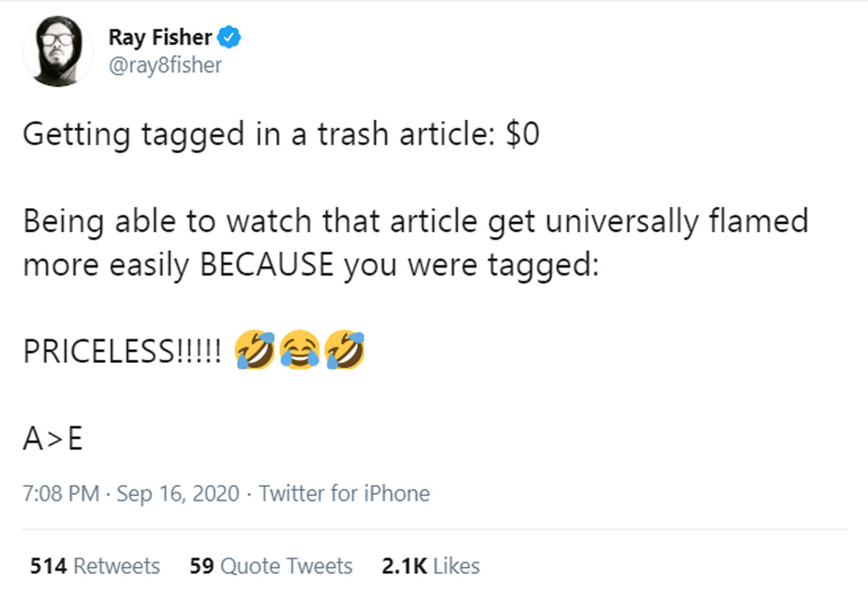Click the phrase "you were tagged:"
The width and height of the screenshot is (868, 600).
471,265
